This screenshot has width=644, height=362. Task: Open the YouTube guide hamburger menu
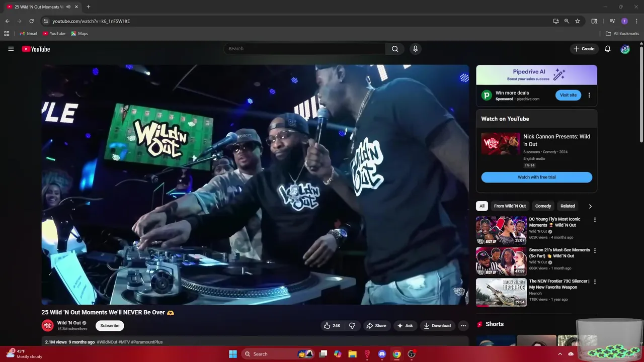[x=11, y=49]
